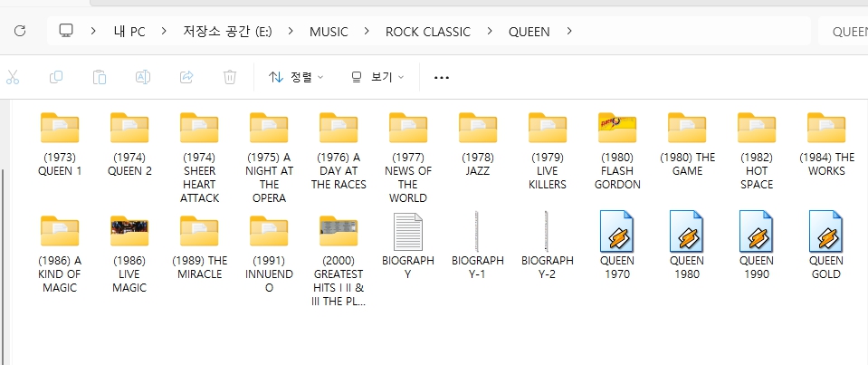
Task: Select the QUEEN 1980 playlist file
Action: [x=687, y=246]
